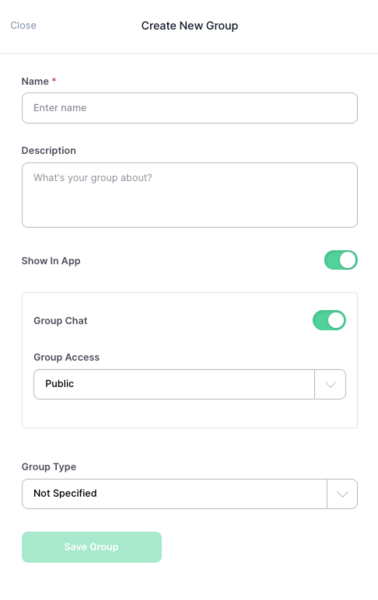Click the Show In App label

click(51, 261)
